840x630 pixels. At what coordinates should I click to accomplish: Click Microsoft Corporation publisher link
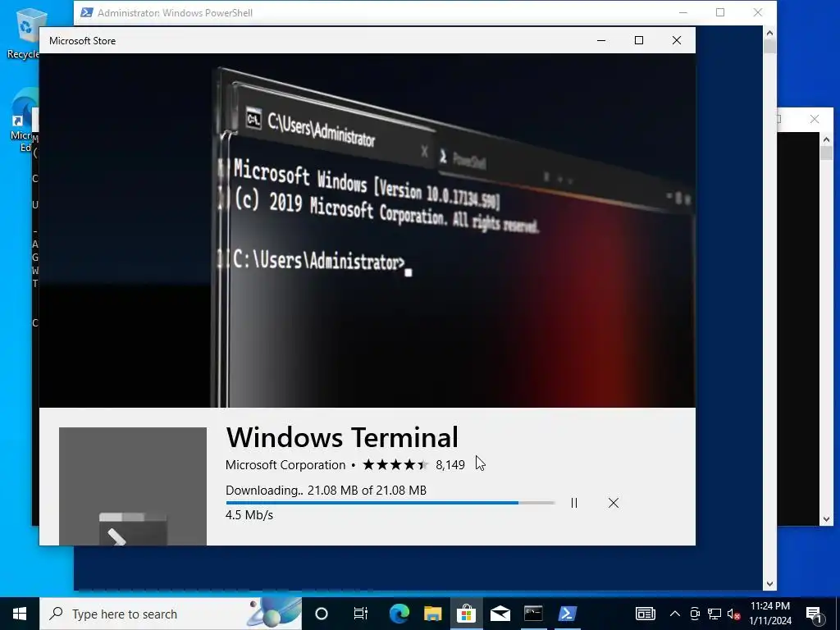tap(285, 465)
